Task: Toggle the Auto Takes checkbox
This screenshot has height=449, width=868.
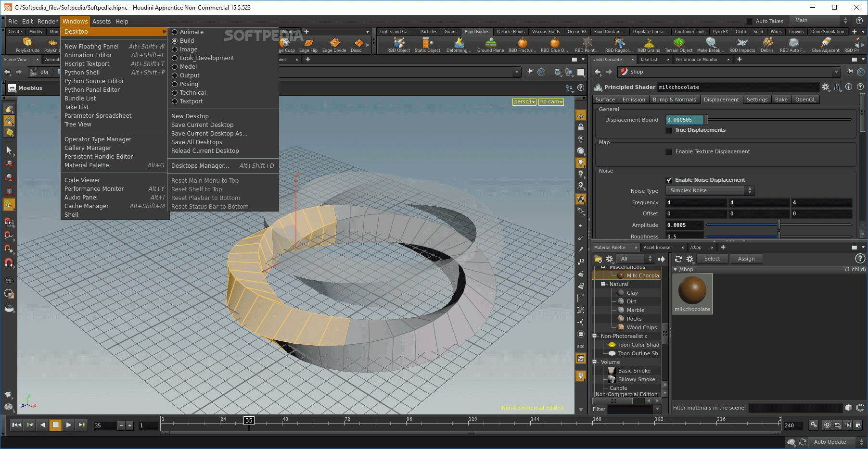Action: 749,21
